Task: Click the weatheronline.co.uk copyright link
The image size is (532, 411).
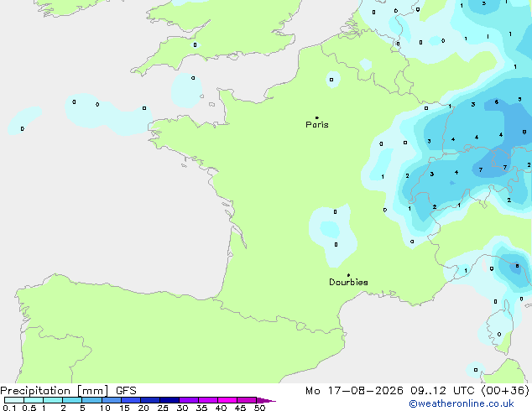Action: (x=462, y=403)
